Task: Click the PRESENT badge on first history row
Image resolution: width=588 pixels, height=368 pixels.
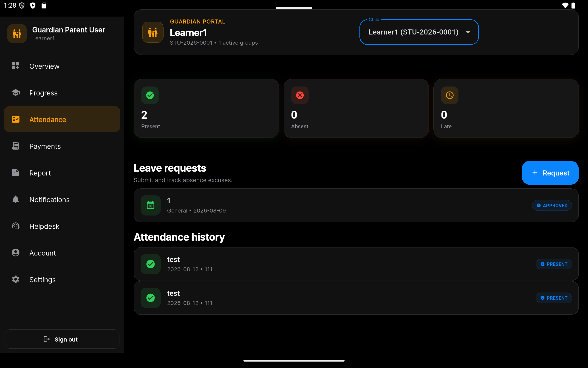Action: click(x=554, y=264)
